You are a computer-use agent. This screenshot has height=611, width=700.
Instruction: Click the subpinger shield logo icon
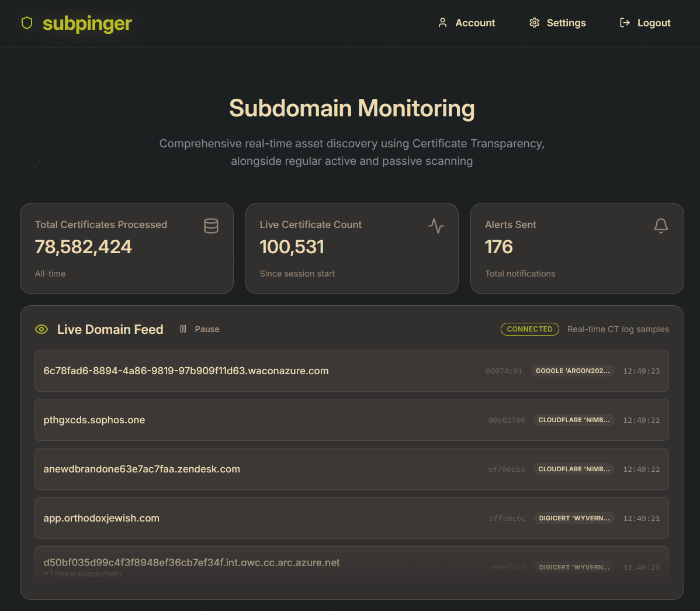pos(27,23)
